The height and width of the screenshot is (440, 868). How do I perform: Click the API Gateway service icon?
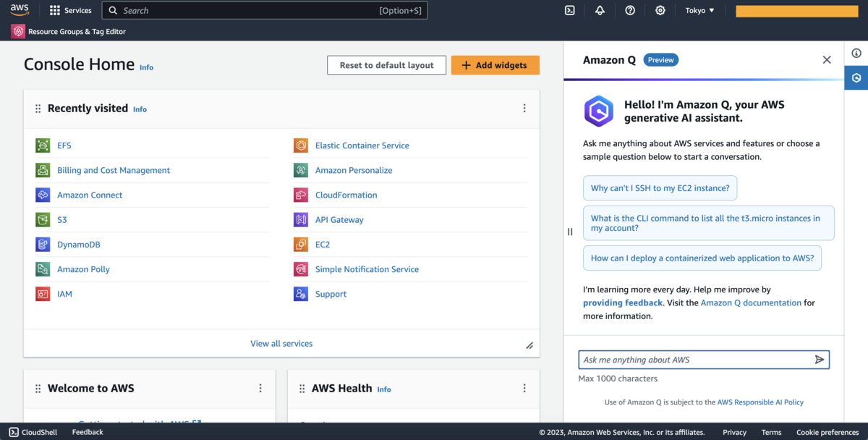[301, 220]
